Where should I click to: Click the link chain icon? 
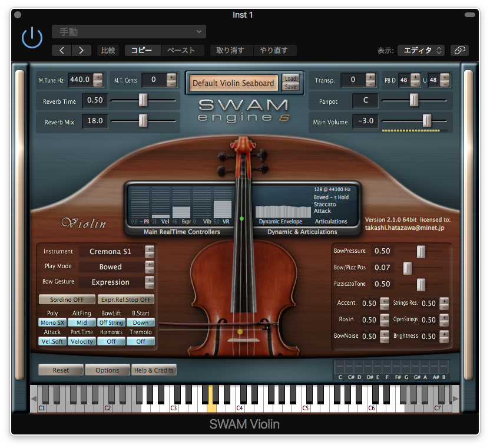pyautogui.click(x=459, y=51)
